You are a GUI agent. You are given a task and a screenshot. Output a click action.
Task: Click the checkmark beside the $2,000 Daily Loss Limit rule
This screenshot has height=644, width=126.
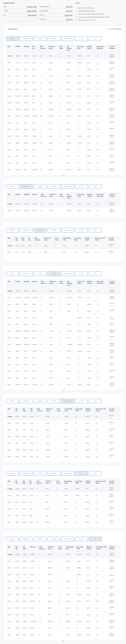tap(76, 14)
